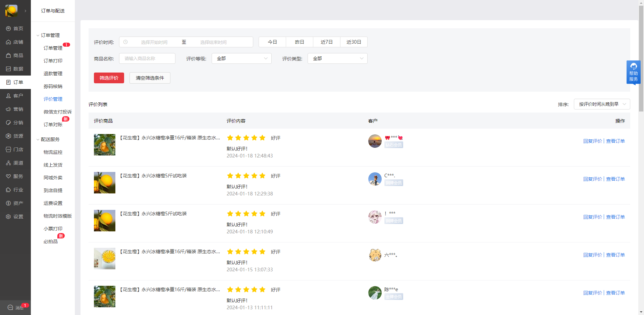Click the settings (设置) gear icon

click(8, 217)
